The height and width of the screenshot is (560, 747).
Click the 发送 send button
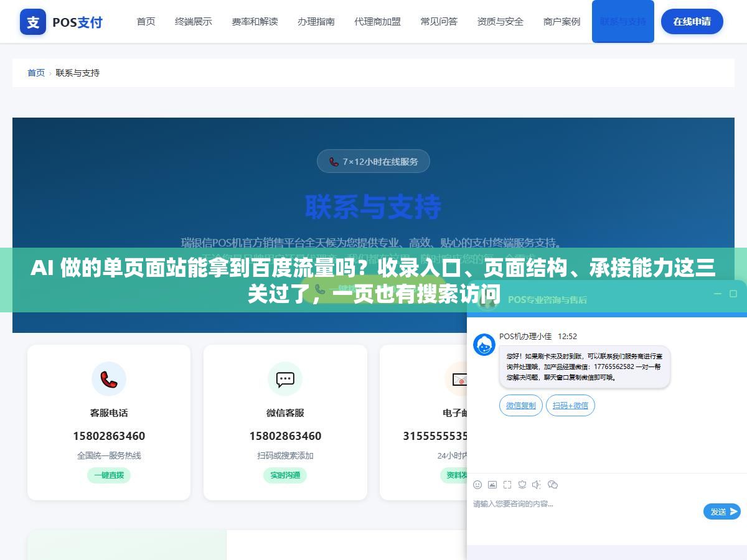click(722, 511)
